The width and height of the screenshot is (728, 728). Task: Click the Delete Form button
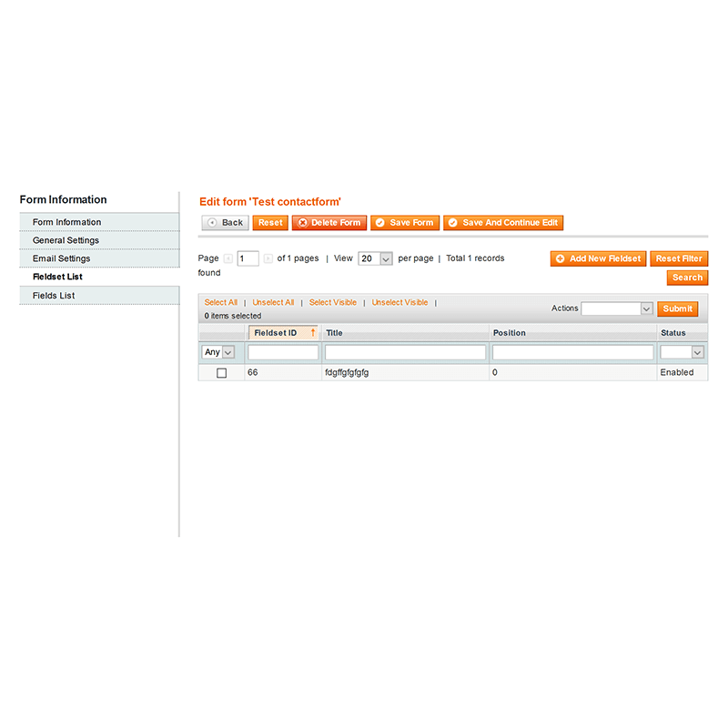tap(329, 223)
